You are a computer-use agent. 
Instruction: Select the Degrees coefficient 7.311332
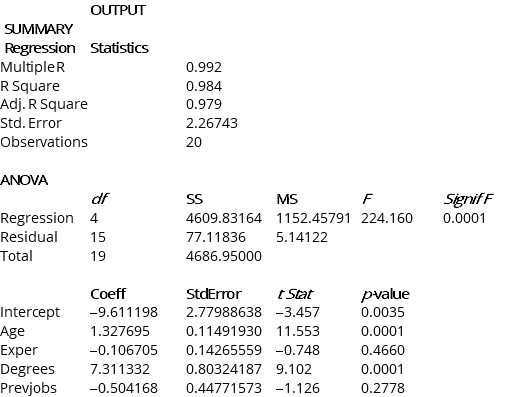click(120, 369)
